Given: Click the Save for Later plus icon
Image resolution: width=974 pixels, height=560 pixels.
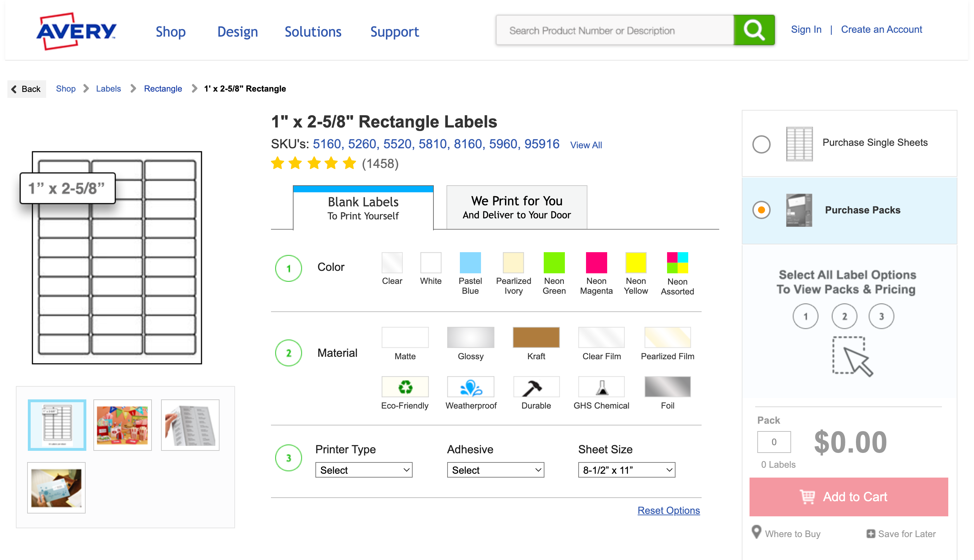Looking at the screenshot, I should pos(870,534).
